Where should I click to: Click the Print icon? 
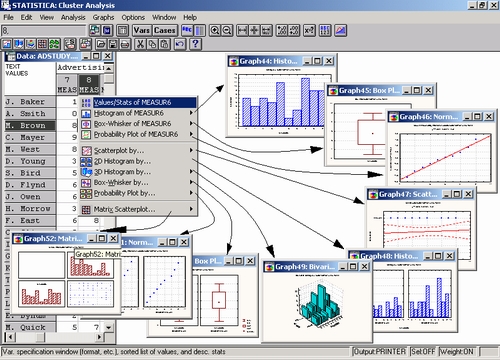coord(125,44)
